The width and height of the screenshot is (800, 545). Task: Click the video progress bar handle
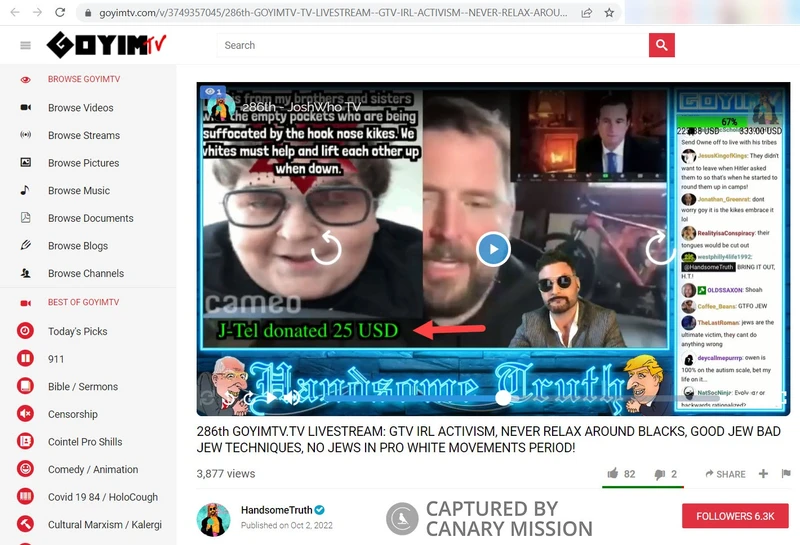pos(503,398)
